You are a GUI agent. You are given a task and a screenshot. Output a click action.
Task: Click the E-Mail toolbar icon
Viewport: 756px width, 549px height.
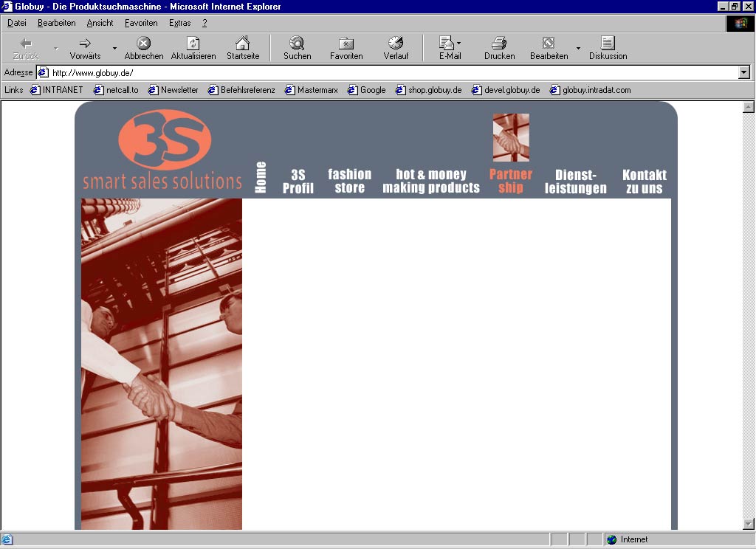[x=447, y=44]
